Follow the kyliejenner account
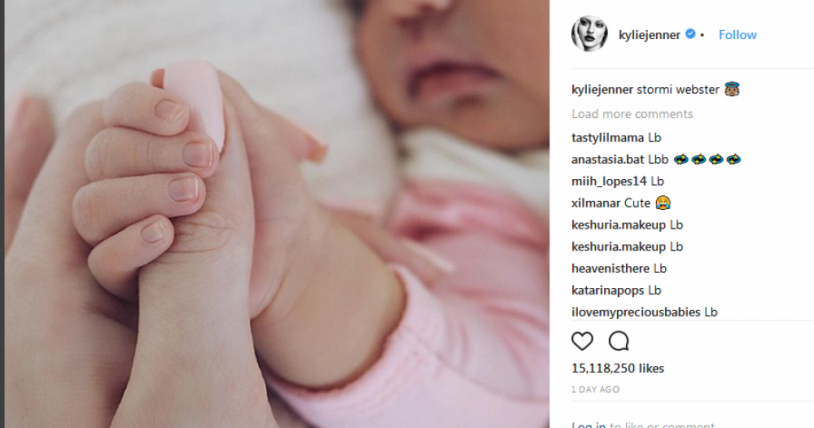Screen dimensions: 814x428 [737, 35]
